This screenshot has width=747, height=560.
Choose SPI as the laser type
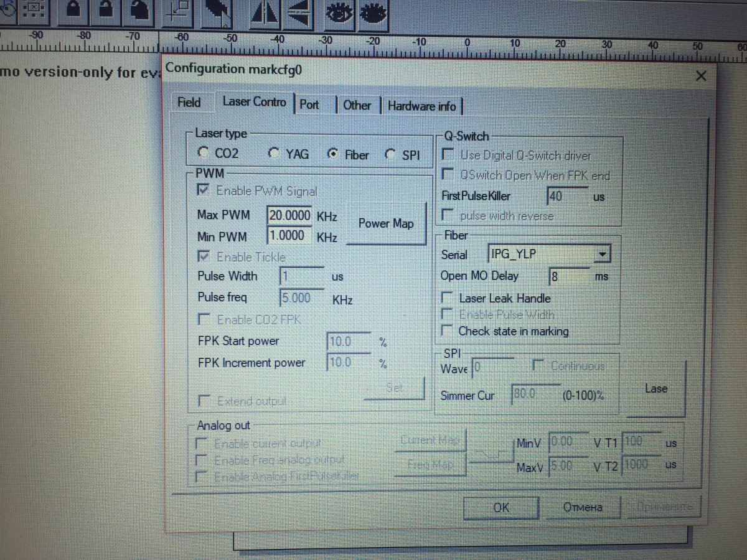[x=391, y=155]
